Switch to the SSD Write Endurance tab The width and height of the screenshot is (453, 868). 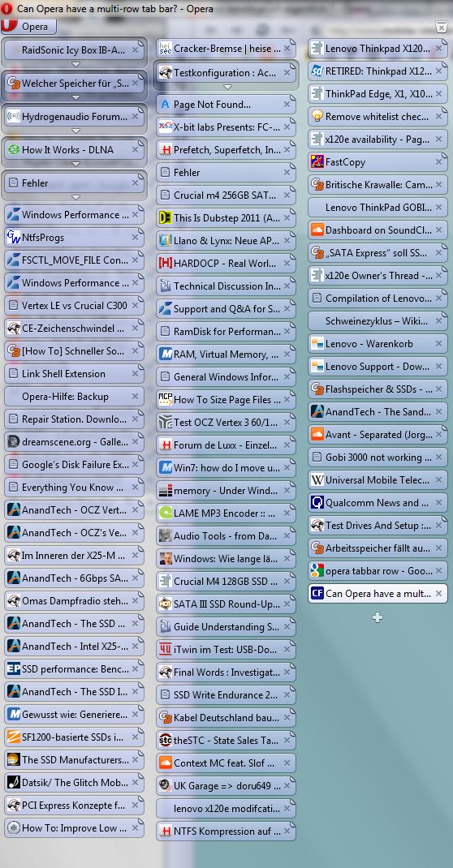226,694
